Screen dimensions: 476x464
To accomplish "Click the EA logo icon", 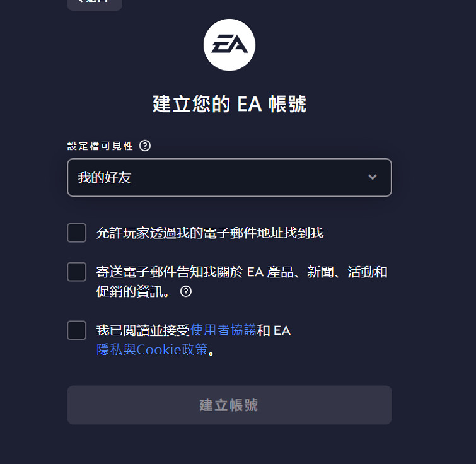I will coord(229,45).
